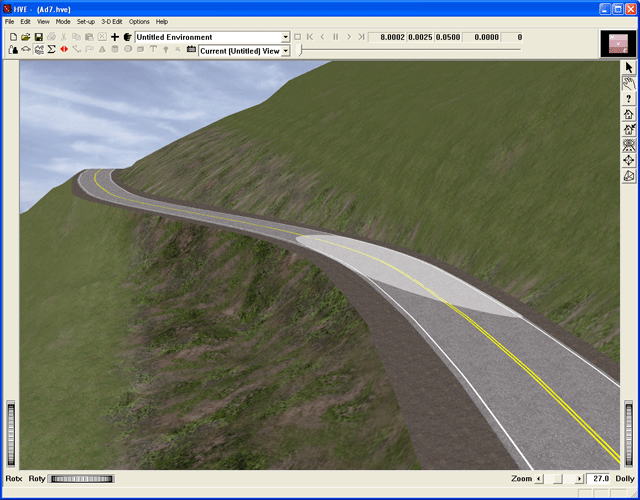This screenshot has width=640, height=500.
Task: Click the zoom value field showing 27.0
Action: 598,479
